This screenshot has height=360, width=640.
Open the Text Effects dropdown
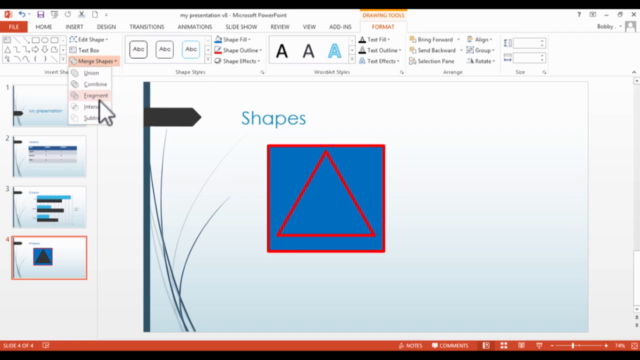coord(379,61)
